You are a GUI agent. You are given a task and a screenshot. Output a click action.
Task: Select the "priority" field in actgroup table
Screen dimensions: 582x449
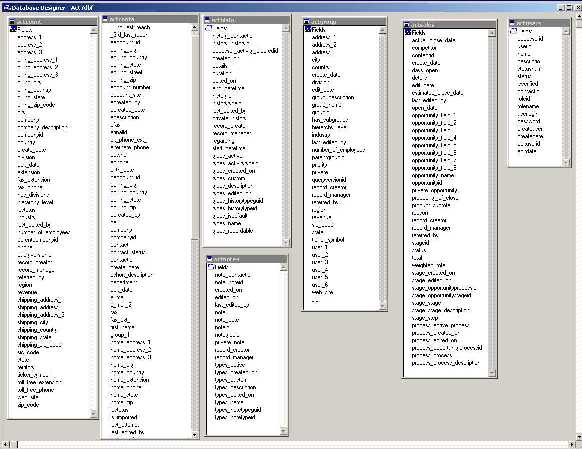(320, 165)
